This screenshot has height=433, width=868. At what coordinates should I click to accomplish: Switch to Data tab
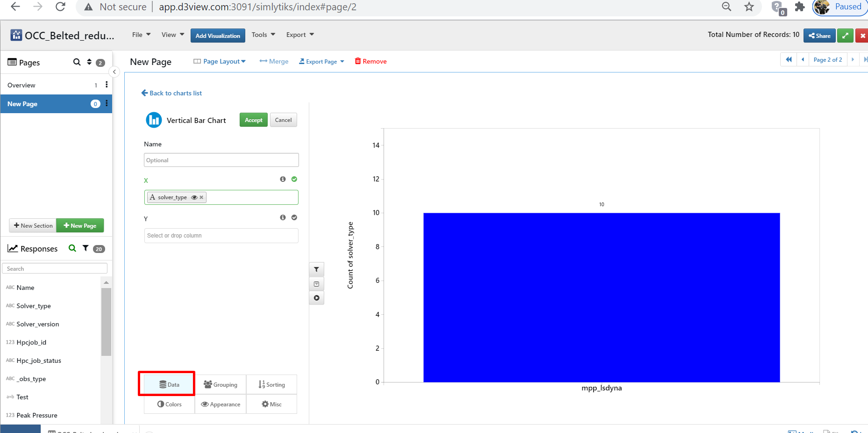[169, 384]
